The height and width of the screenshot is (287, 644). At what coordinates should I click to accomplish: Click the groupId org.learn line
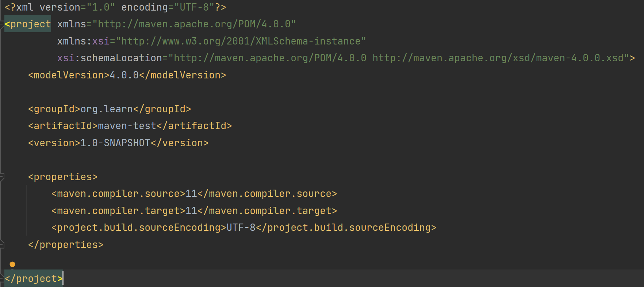point(110,109)
